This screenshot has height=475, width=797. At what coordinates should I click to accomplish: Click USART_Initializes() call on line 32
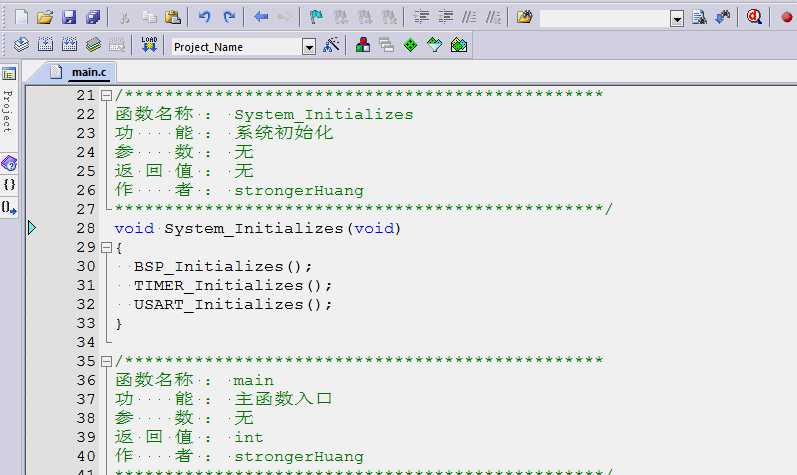point(233,304)
